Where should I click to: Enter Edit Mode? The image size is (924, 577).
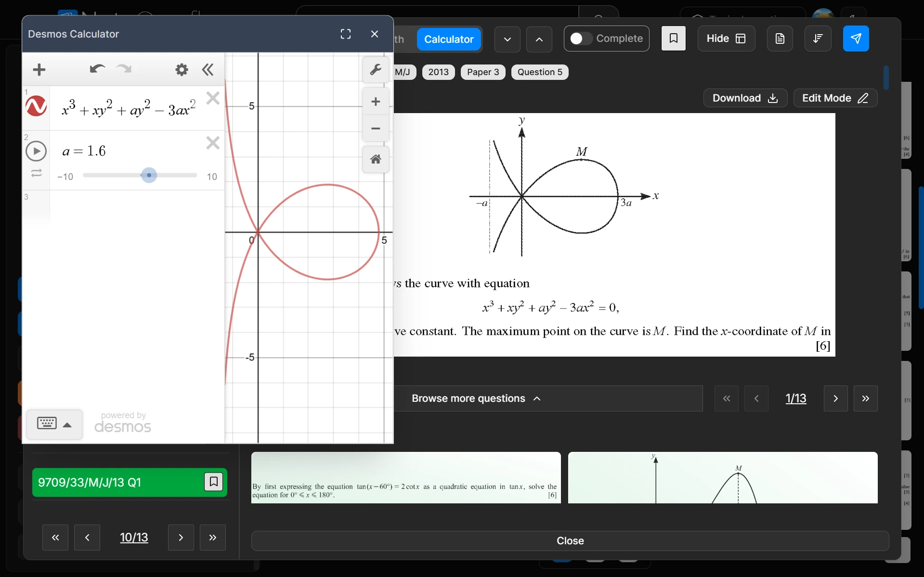point(835,98)
